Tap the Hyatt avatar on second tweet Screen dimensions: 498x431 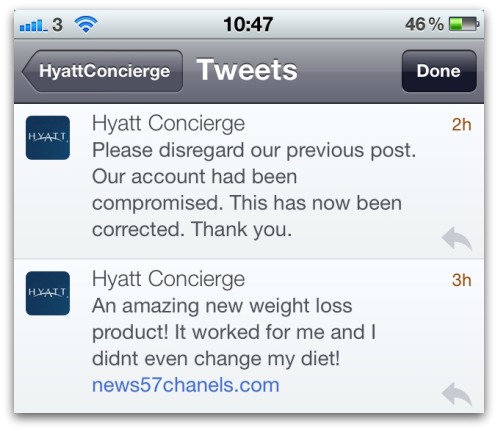(48, 293)
